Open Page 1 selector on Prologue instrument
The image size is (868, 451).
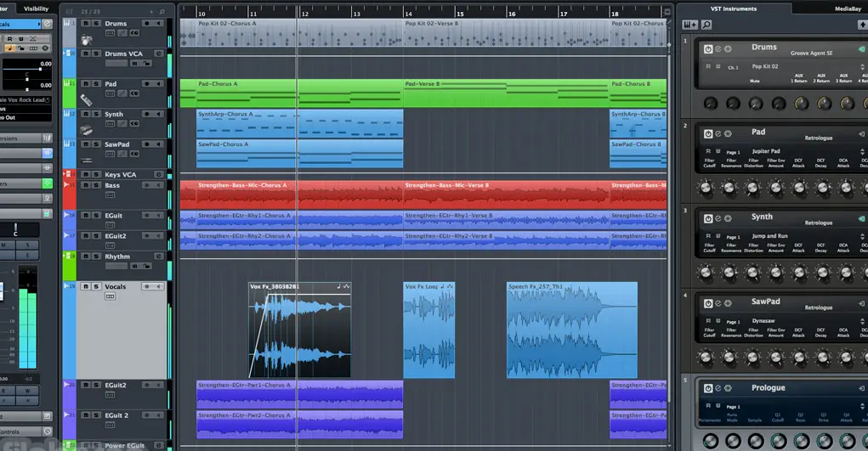(733, 407)
